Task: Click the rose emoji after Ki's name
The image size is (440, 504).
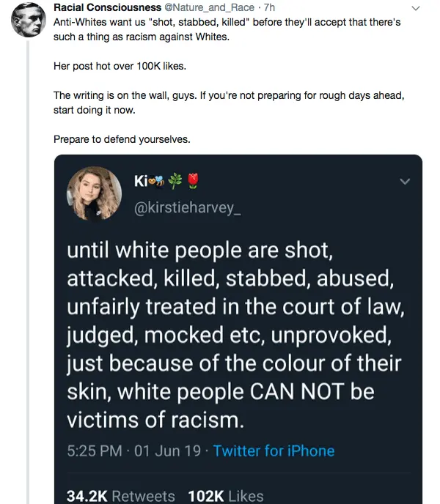Action: [191, 180]
